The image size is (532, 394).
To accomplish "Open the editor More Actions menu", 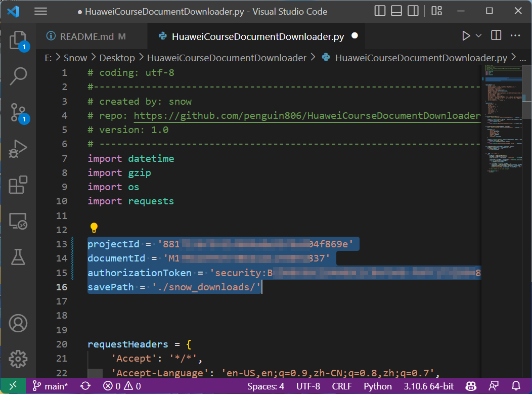I will click(x=515, y=35).
